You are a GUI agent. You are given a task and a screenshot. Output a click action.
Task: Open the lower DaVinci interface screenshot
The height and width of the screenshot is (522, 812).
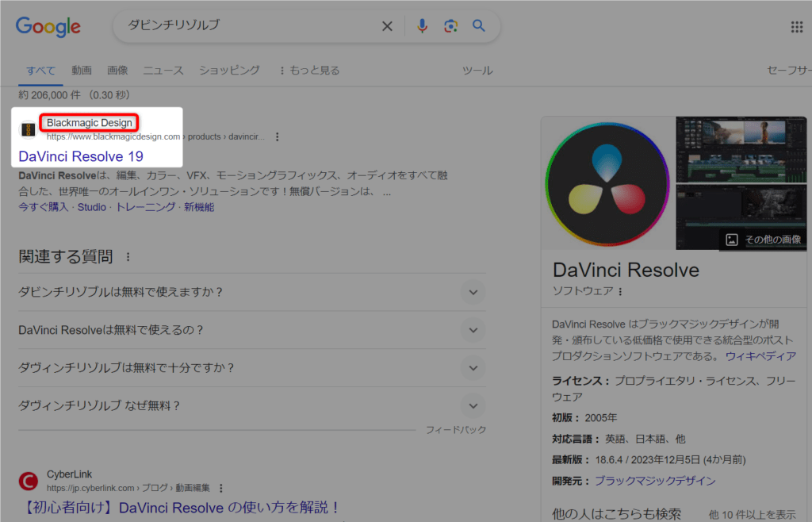click(741, 217)
